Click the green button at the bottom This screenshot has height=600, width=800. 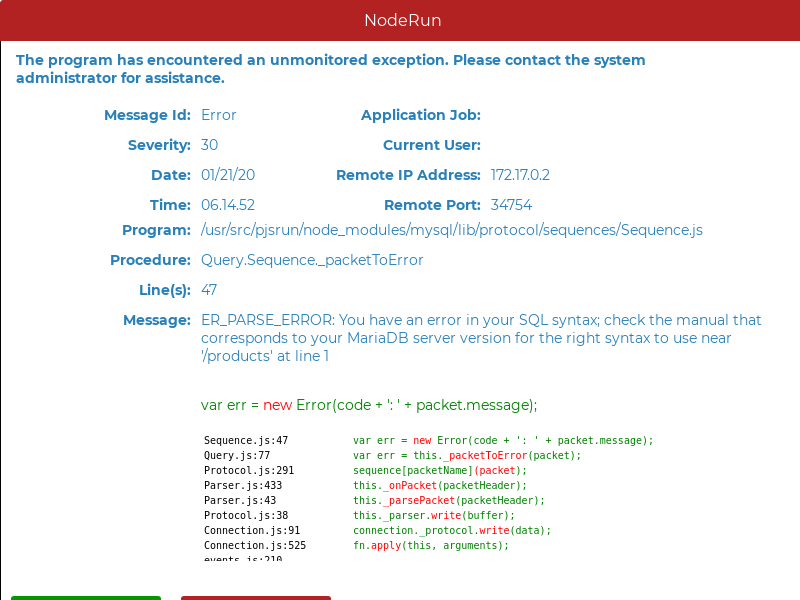click(x=85, y=598)
